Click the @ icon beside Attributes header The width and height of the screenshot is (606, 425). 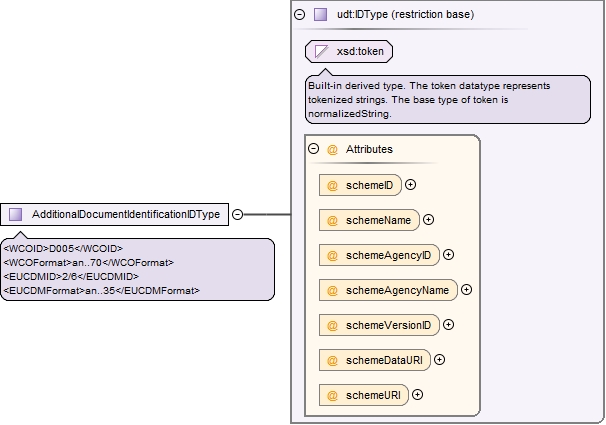coord(332,150)
